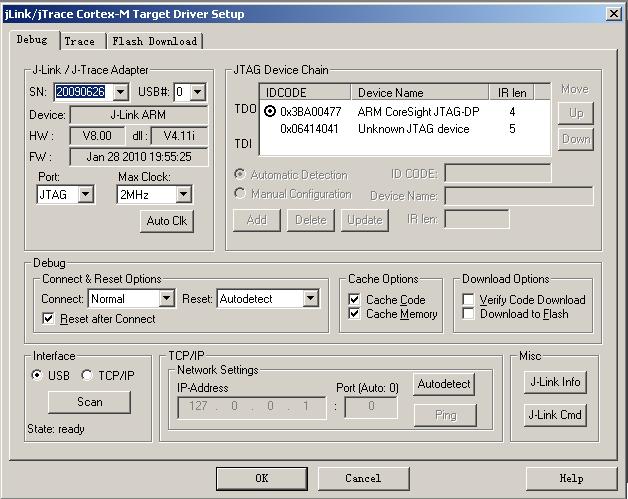Click the ID CODE input field
628x499 pixels.
tap(498, 173)
